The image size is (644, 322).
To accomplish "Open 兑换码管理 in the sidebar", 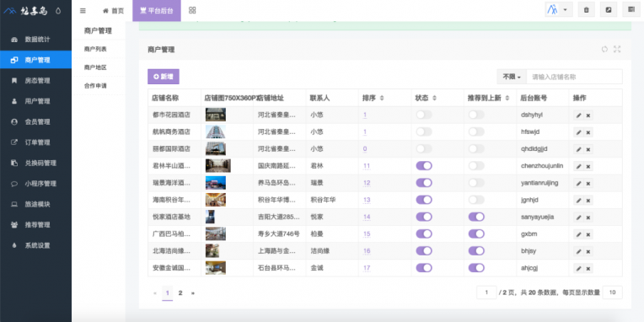I will pos(35,163).
